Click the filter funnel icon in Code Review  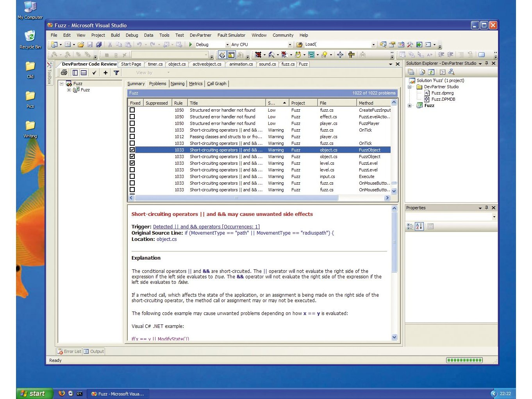coord(116,73)
